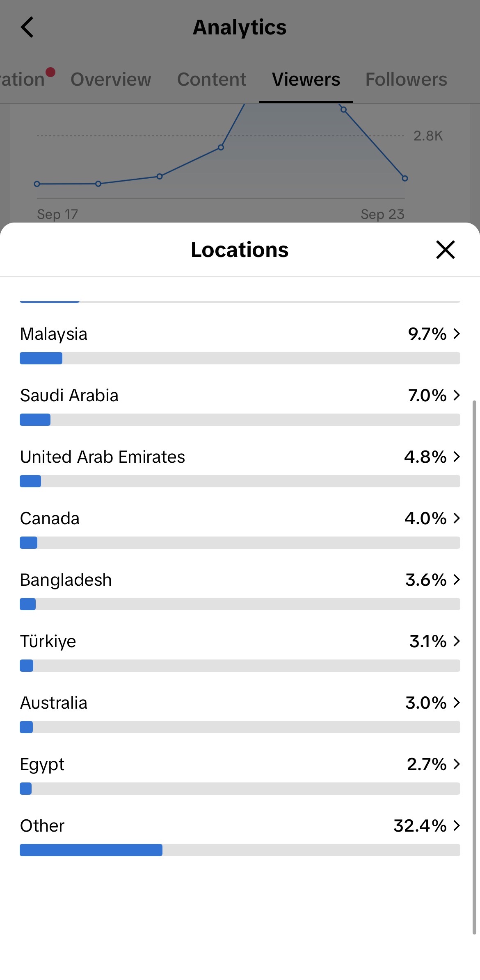Viewport: 480px width, 980px height.
Task: Open Bangladesh details chevron
Action: [457, 580]
